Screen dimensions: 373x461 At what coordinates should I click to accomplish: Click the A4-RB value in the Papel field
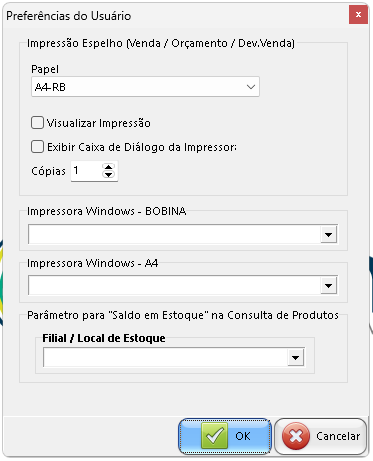(x=50, y=87)
